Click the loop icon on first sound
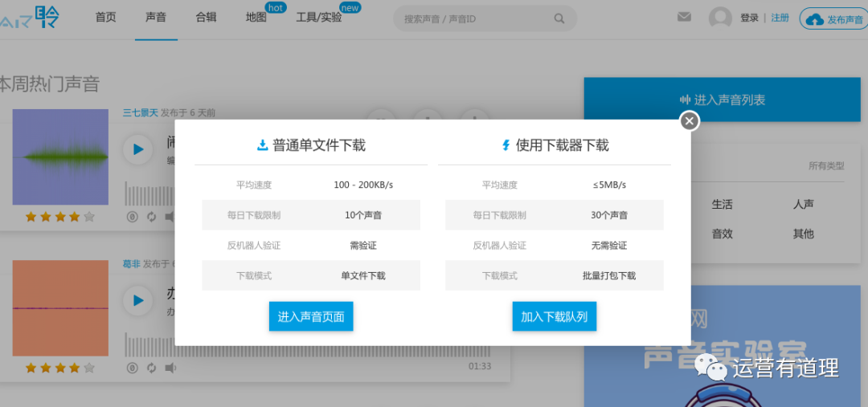Image resolution: width=868 pixels, height=407 pixels. click(x=151, y=217)
